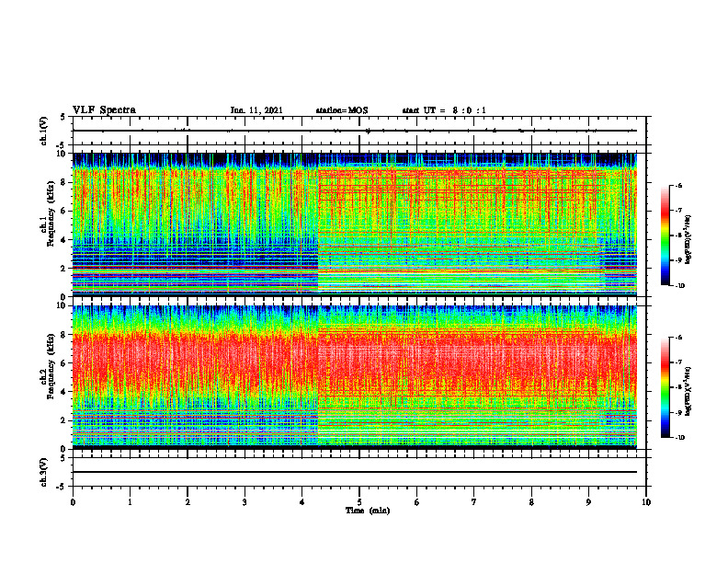This screenshot has height=563, width=728.
Task: Click the "6" tick on the time axis
Action: (x=417, y=502)
